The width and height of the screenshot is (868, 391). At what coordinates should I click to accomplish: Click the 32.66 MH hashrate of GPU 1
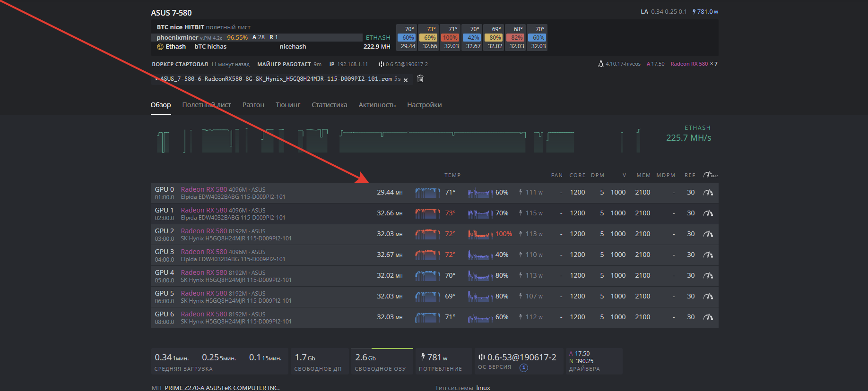coord(390,213)
